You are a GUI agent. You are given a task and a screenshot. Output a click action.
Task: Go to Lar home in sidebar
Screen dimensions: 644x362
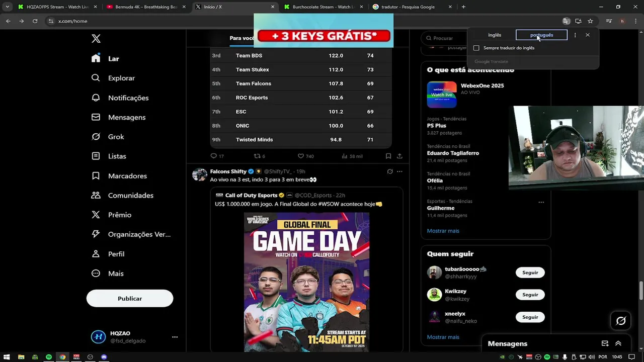click(106, 58)
